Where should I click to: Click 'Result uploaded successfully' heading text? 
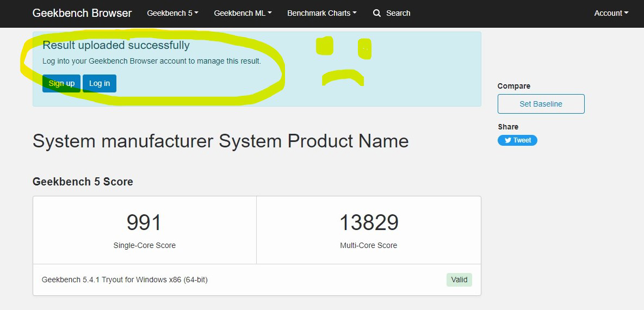[116, 45]
